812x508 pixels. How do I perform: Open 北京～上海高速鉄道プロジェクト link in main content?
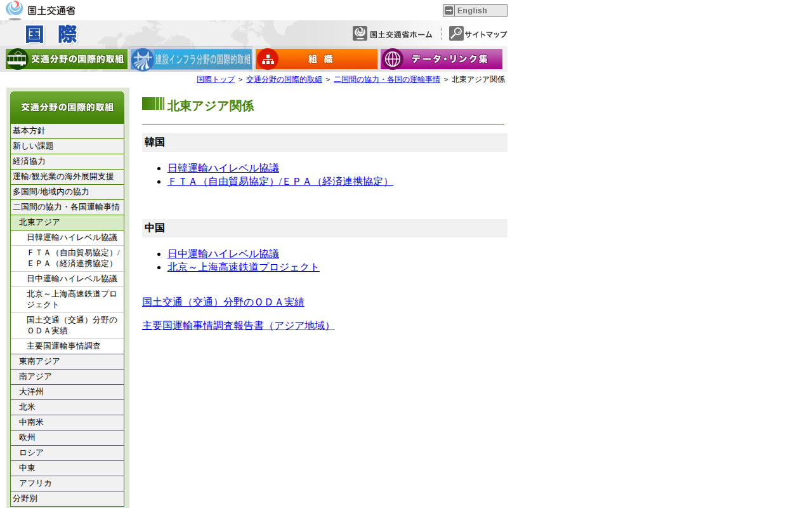click(x=244, y=267)
